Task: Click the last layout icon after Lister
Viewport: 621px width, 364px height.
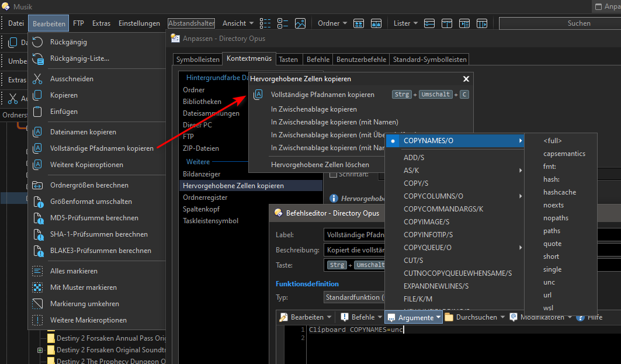Action: coord(481,23)
